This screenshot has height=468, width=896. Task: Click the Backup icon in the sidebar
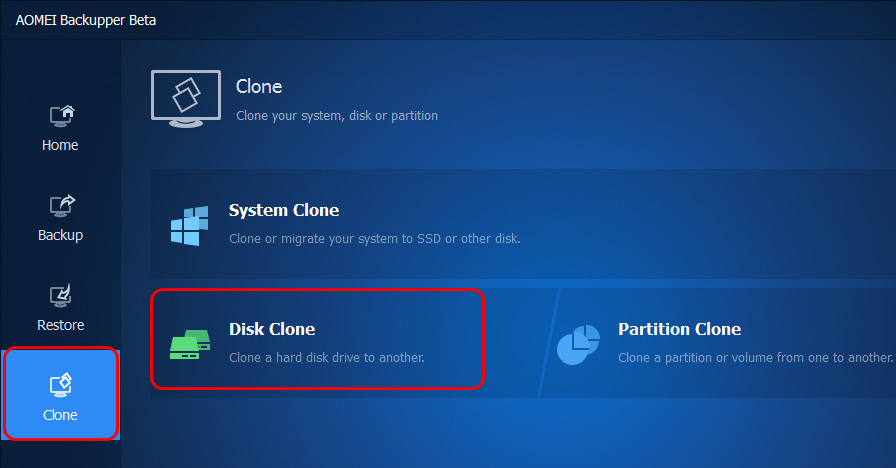pyautogui.click(x=60, y=206)
